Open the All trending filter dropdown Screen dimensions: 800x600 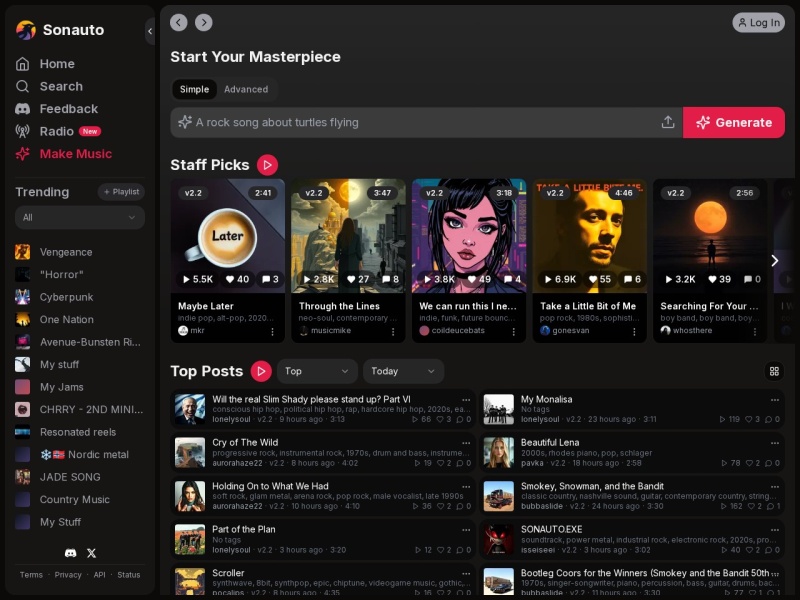(x=80, y=217)
